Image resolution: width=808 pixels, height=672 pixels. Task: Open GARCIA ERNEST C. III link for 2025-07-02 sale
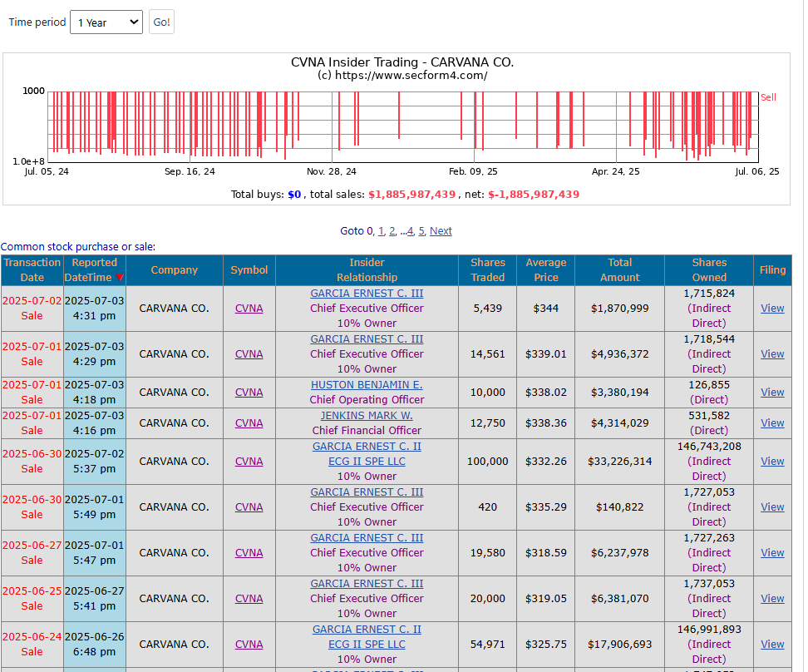[367, 294]
